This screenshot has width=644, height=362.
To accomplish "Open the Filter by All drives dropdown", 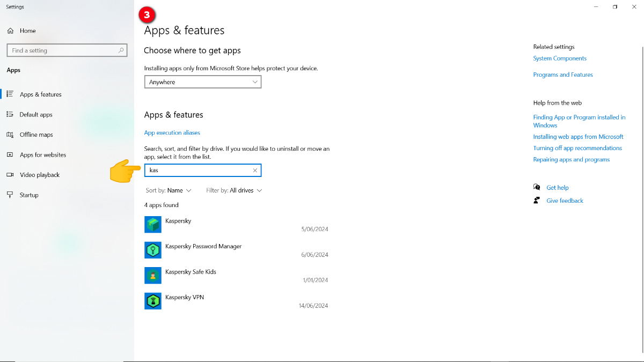I will [x=234, y=190].
